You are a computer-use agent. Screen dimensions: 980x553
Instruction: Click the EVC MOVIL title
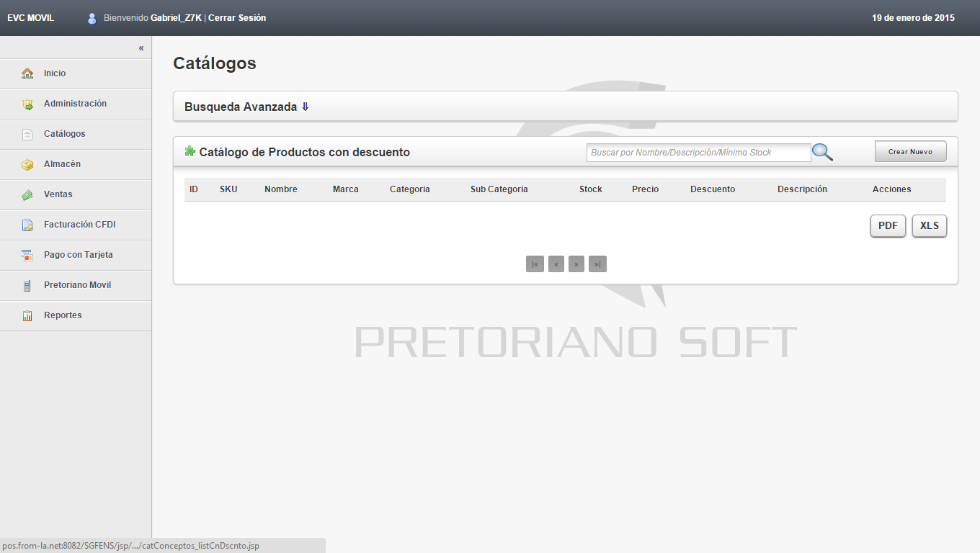coord(30,18)
